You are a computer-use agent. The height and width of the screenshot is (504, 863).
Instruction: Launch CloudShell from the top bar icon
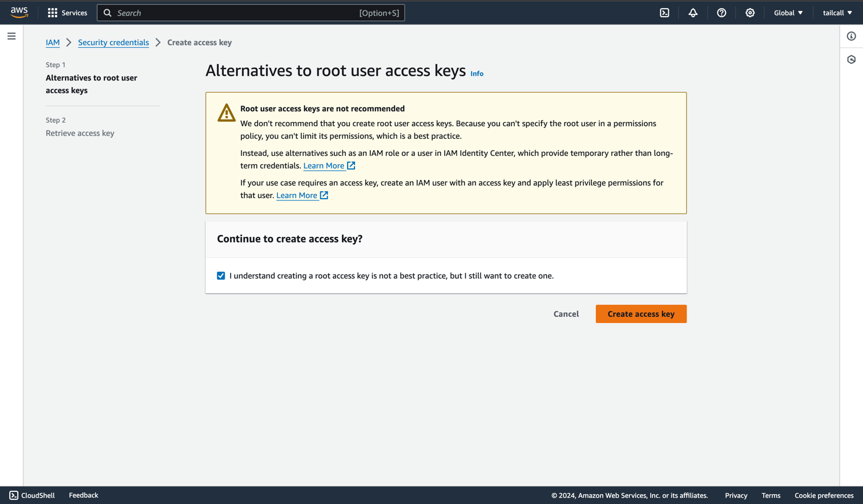click(664, 13)
